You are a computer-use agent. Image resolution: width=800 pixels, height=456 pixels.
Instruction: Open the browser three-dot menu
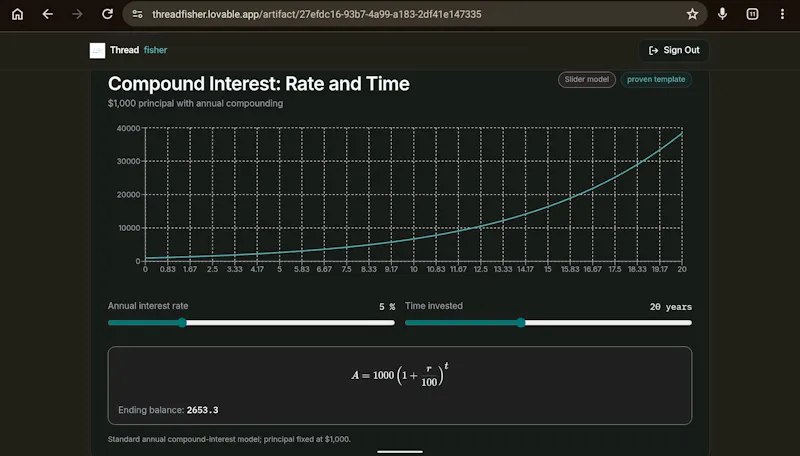pos(782,14)
